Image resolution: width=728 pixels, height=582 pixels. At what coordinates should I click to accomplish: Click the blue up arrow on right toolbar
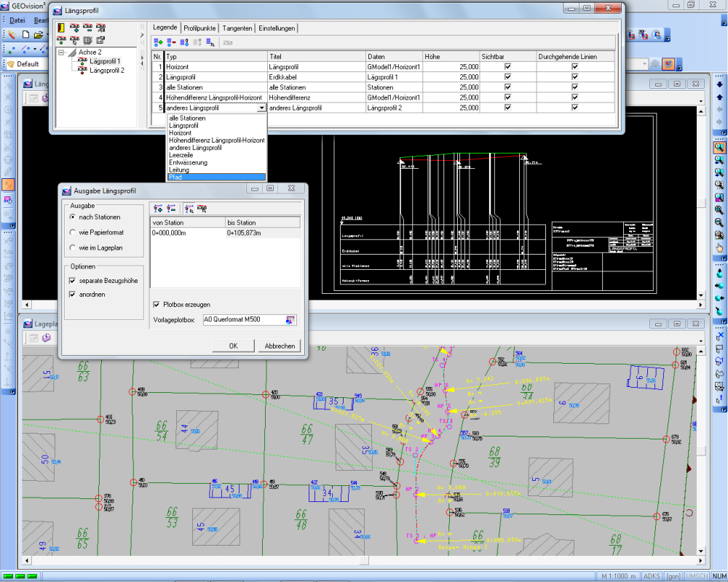coord(719,97)
